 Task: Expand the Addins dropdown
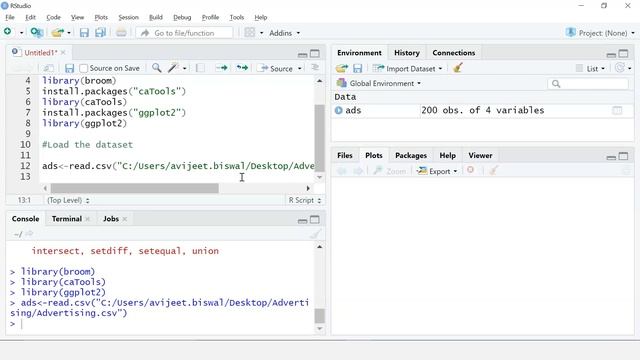(x=284, y=33)
